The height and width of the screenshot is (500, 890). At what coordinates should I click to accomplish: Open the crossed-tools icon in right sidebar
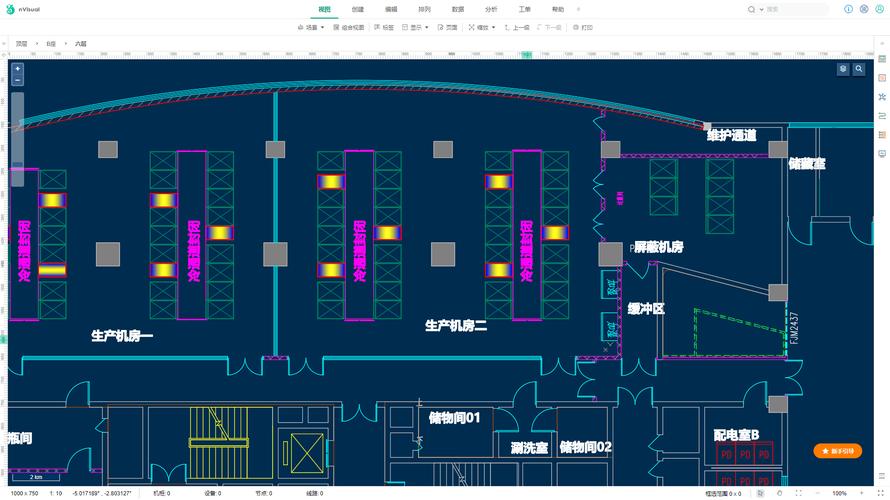click(881, 97)
